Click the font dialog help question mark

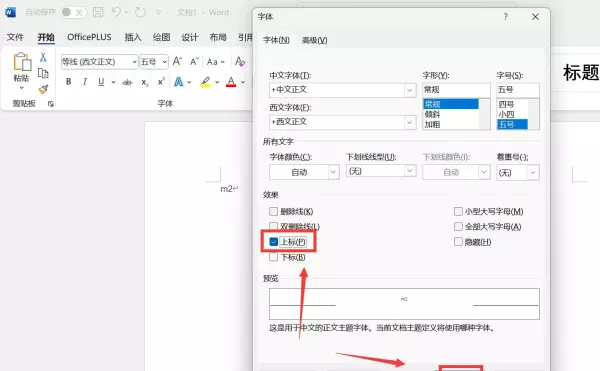click(x=505, y=17)
